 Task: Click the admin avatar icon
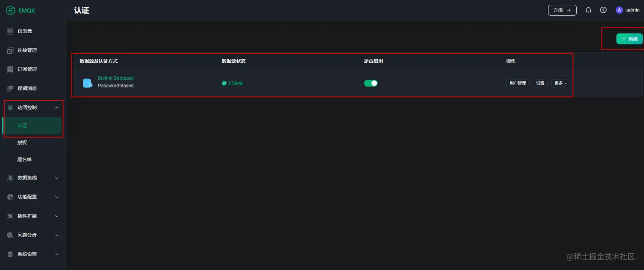tap(619, 10)
